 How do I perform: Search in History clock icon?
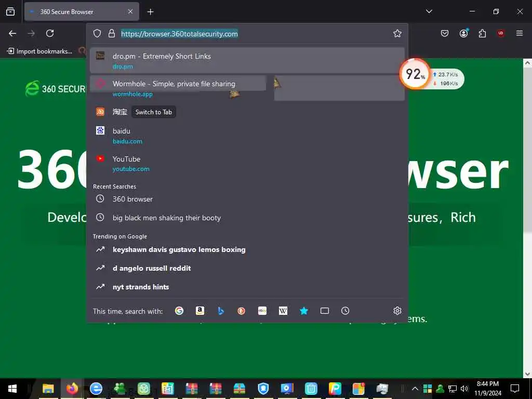(345, 311)
